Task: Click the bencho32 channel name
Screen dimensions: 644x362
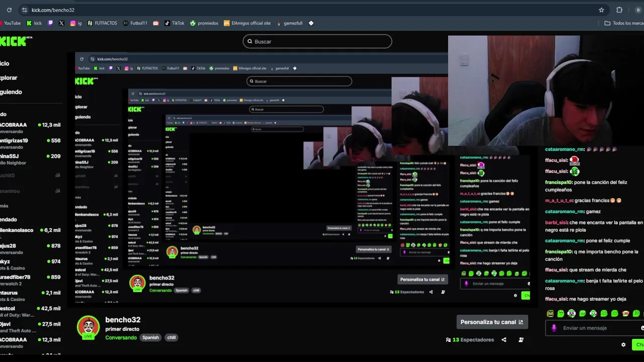Action: (x=123, y=320)
